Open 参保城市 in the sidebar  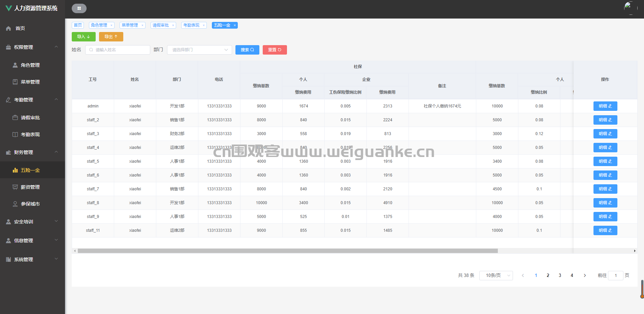(32, 204)
